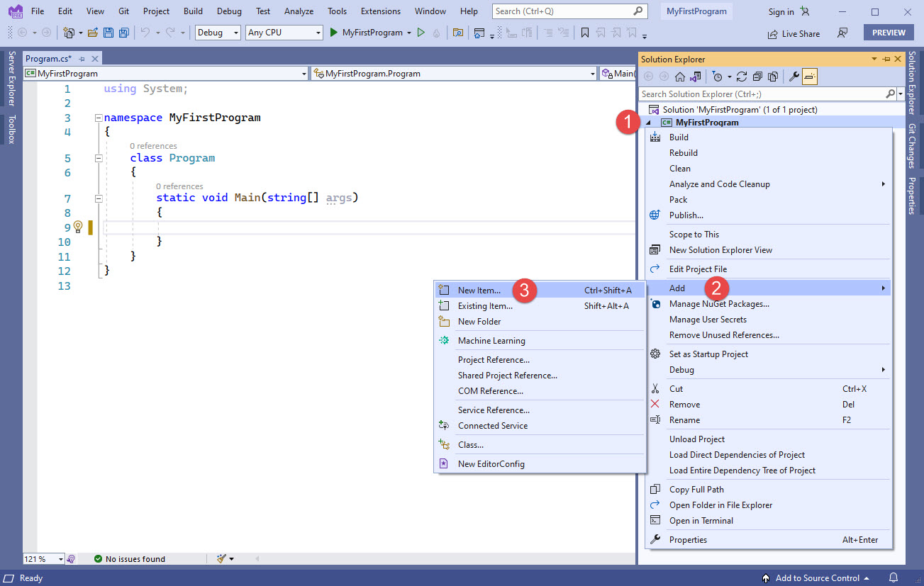
Task: Click Sync with Active Document refresh icon
Action: [x=742, y=77]
